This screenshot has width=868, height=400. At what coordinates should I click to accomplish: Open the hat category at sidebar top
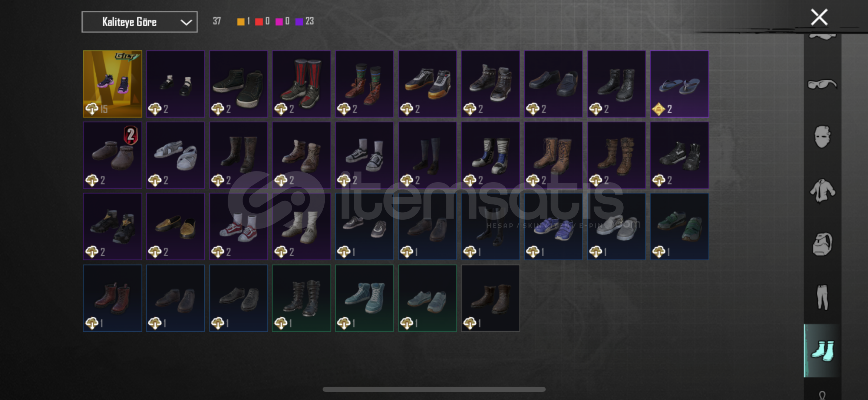point(822,36)
